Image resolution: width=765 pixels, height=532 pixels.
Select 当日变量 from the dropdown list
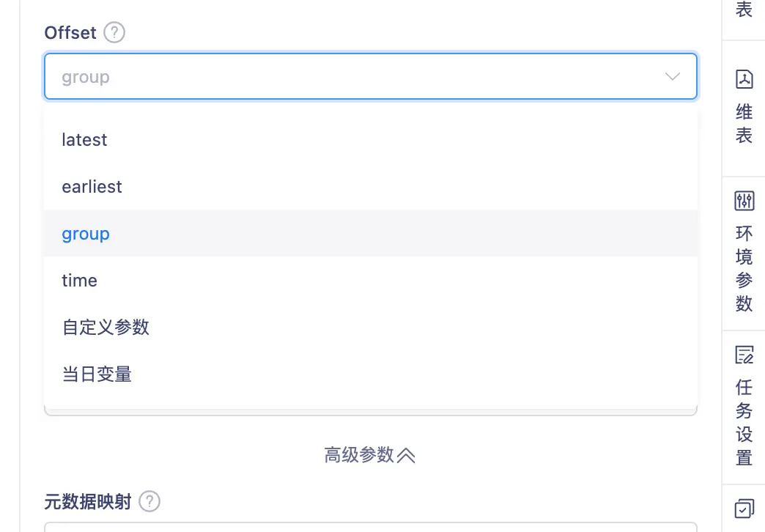[96, 374]
